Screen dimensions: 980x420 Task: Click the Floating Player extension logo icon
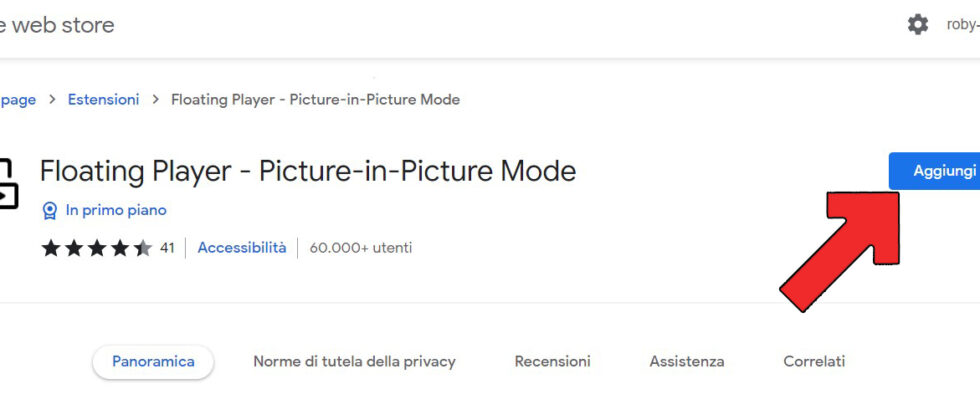[x=8, y=184]
